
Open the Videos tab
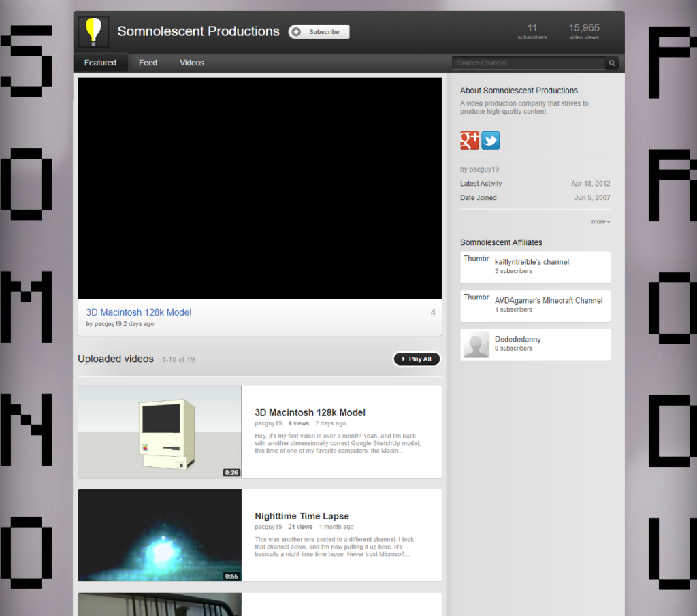coord(192,63)
